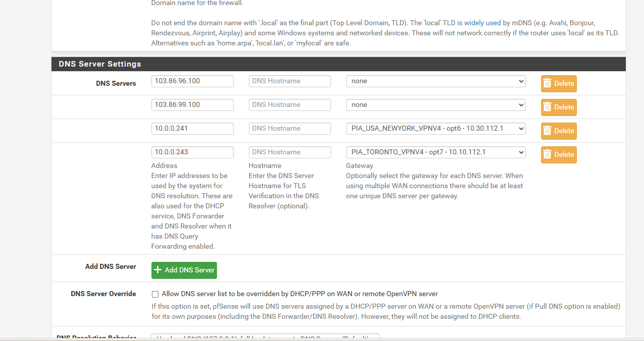Click trash icon for DNS server 10.0.0.243
Viewport: 644px width, 341px height.
pos(547,155)
